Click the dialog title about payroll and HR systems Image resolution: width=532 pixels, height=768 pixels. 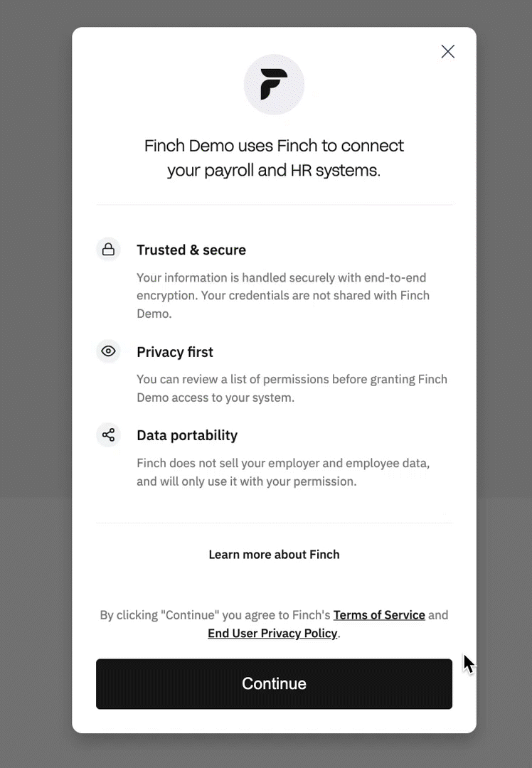tap(274, 158)
